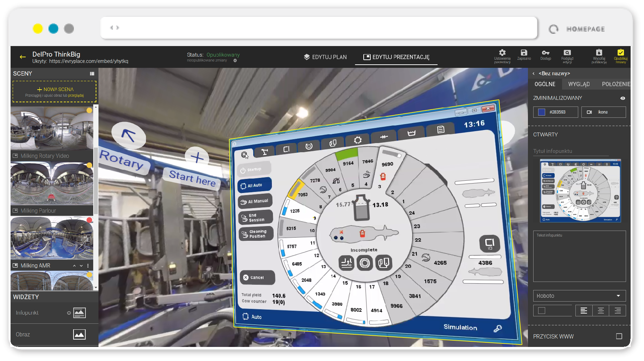The image size is (644, 361).
Task: Switch to Edytuj Plan tab
Action: click(325, 57)
